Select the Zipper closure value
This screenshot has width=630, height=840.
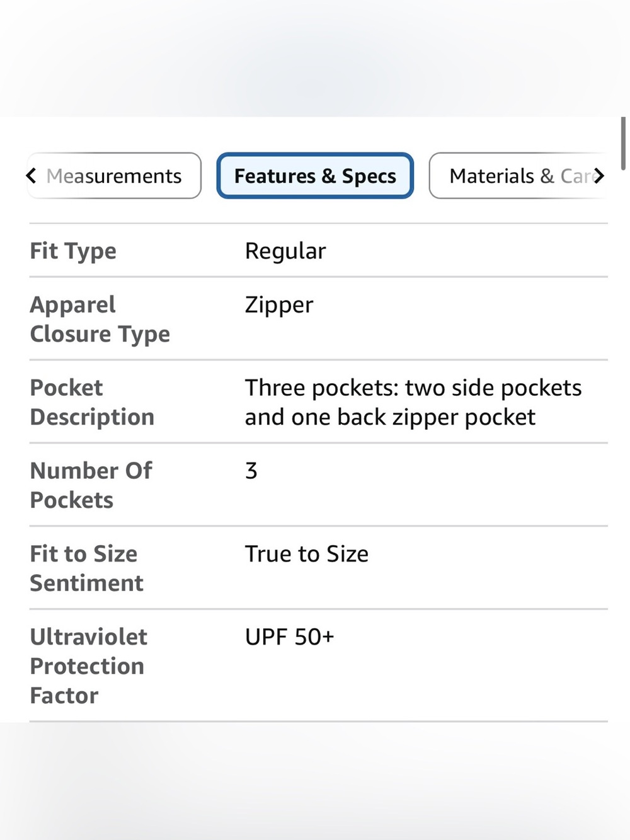pyautogui.click(x=279, y=305)
